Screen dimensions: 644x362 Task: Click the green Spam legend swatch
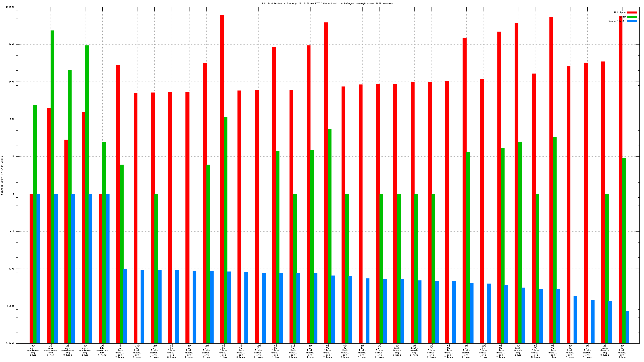(x=632, y=17)
